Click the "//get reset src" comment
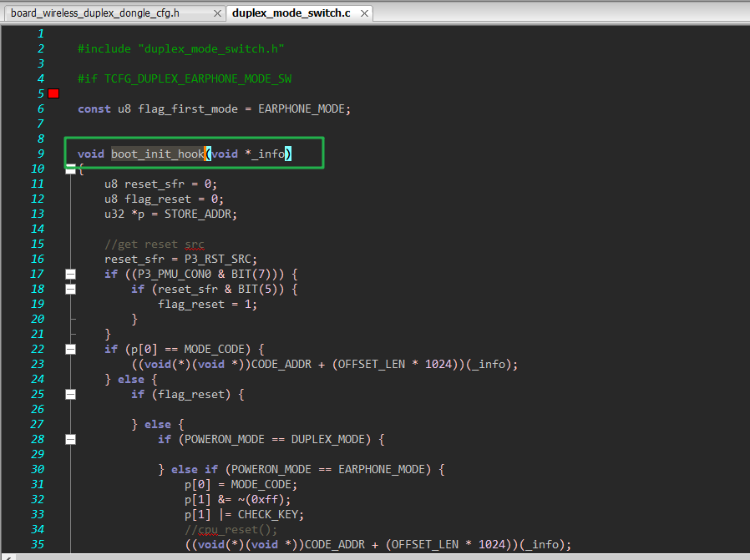The height and width of the screenshot is (560, 750). pos(155,245)
